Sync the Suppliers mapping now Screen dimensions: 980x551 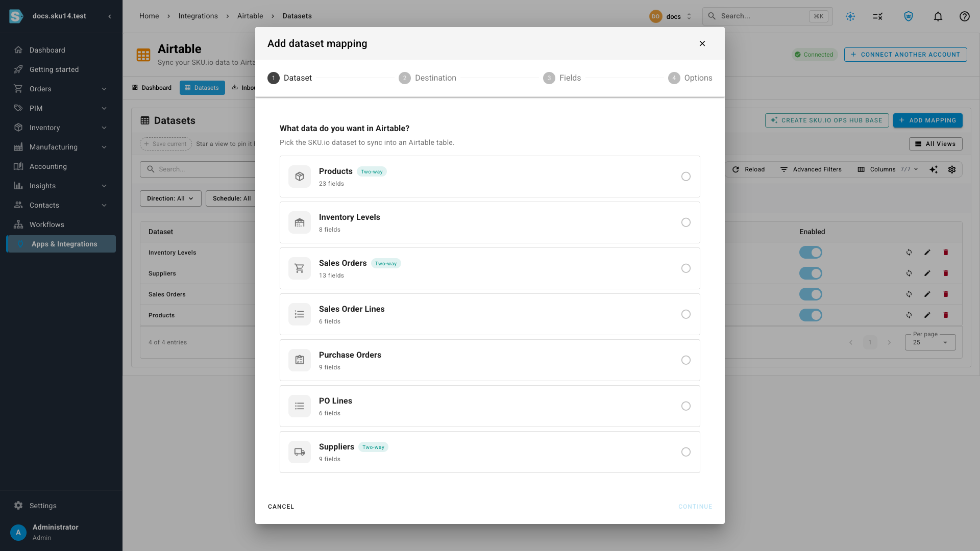[x=909, y=273]
